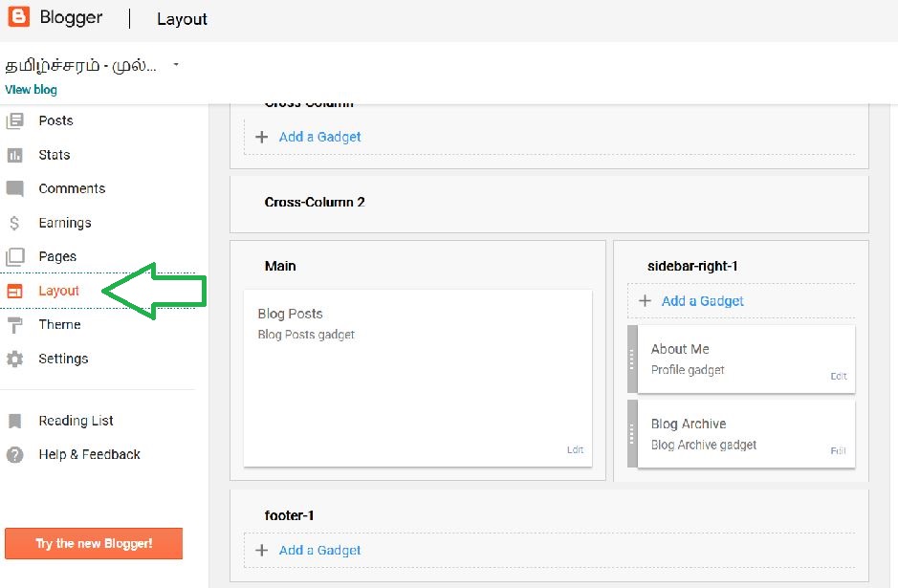
Task: Click Add a Gadget in top Cross-Column
Action: (x=320, y=137)
